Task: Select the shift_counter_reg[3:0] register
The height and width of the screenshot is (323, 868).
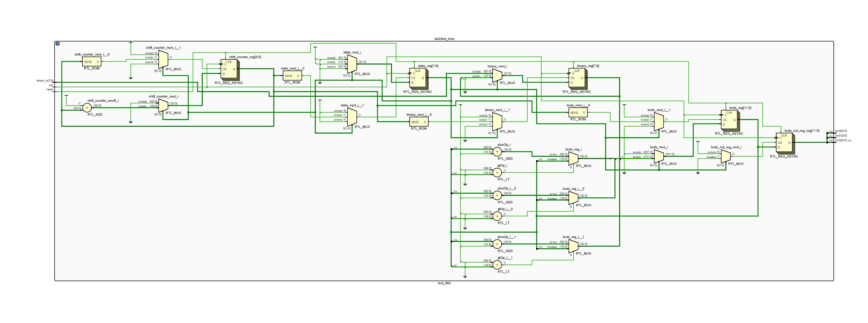Action: click(229, 69)
